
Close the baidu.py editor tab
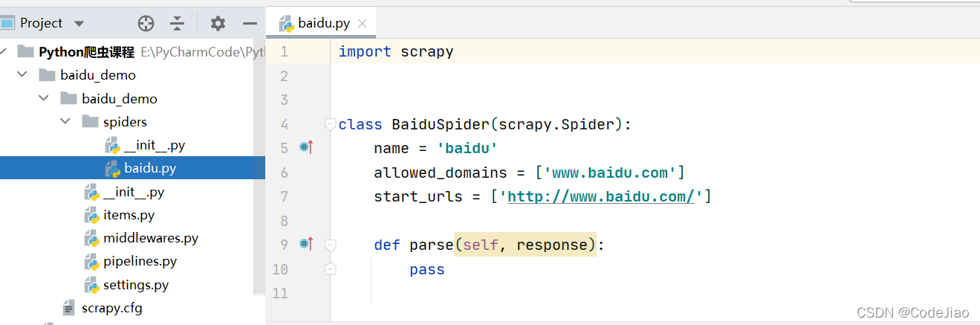pos(363,24)
